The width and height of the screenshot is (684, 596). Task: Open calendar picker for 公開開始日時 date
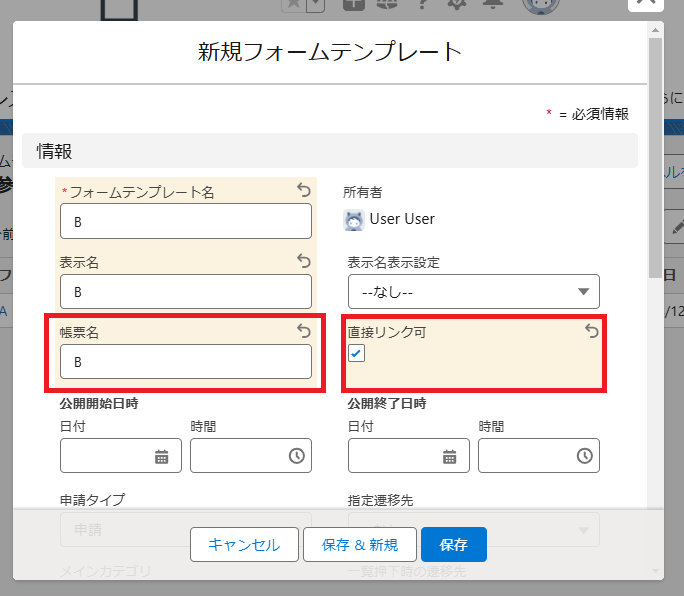coord(161,456)
